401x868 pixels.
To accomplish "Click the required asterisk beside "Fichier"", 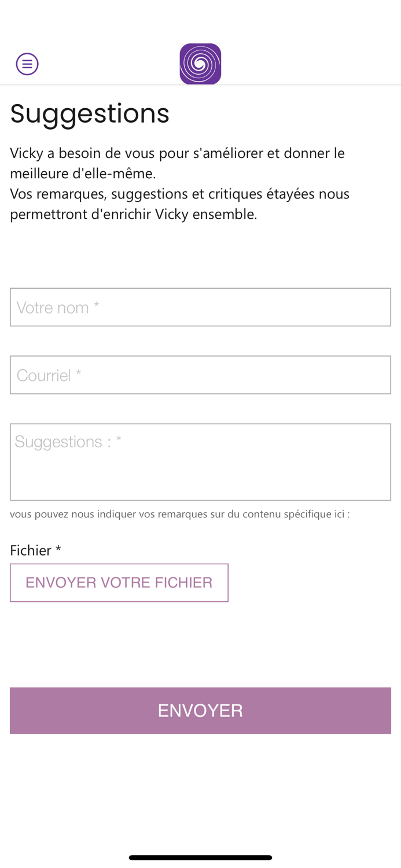I will 58,550.
